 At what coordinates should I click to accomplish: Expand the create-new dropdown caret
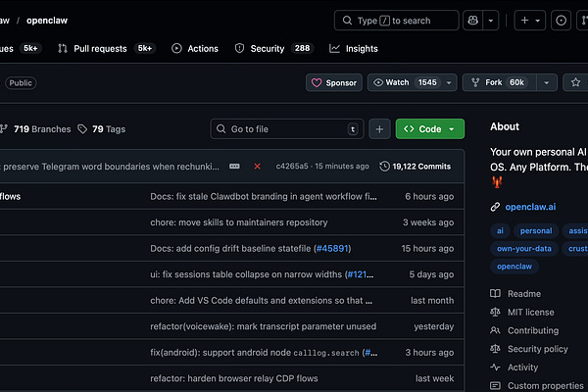[x=538, y=21]
